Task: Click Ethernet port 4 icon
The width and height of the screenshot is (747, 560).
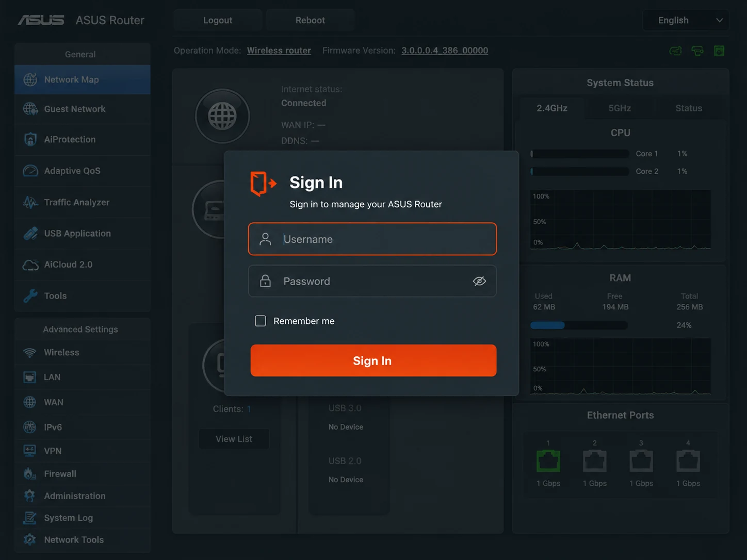Action: (688, 460)
